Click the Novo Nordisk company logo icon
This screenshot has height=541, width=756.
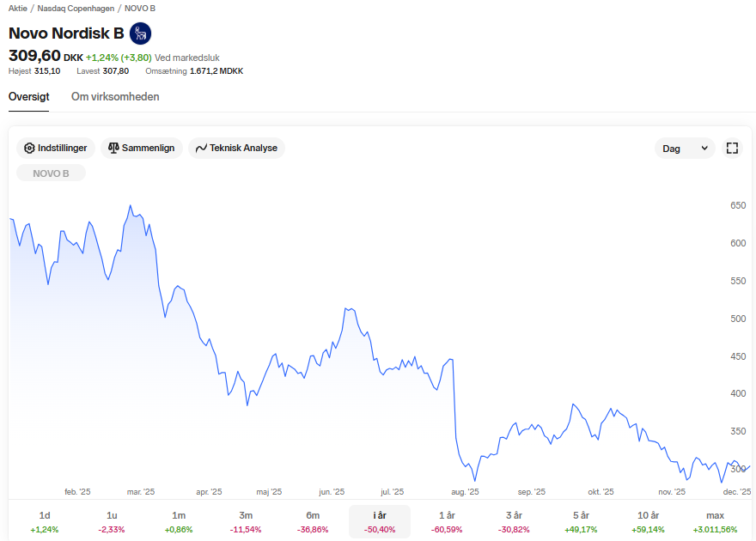[140, 33]
